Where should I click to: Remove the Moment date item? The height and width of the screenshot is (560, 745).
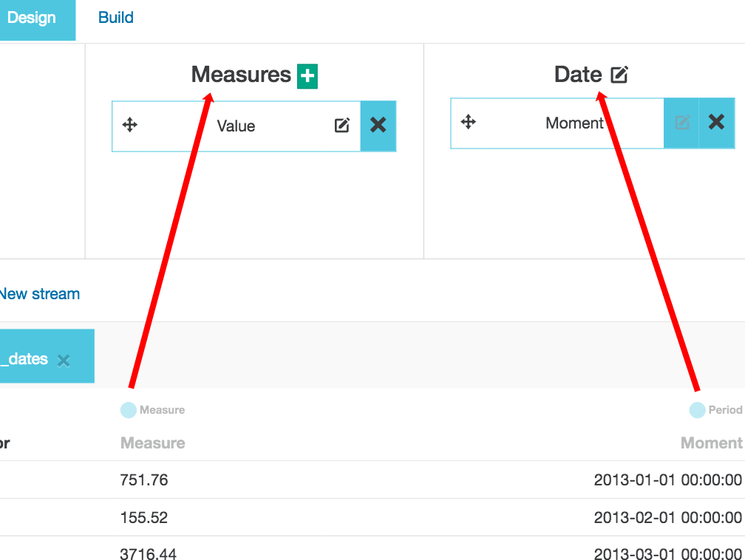pos(716,123)
